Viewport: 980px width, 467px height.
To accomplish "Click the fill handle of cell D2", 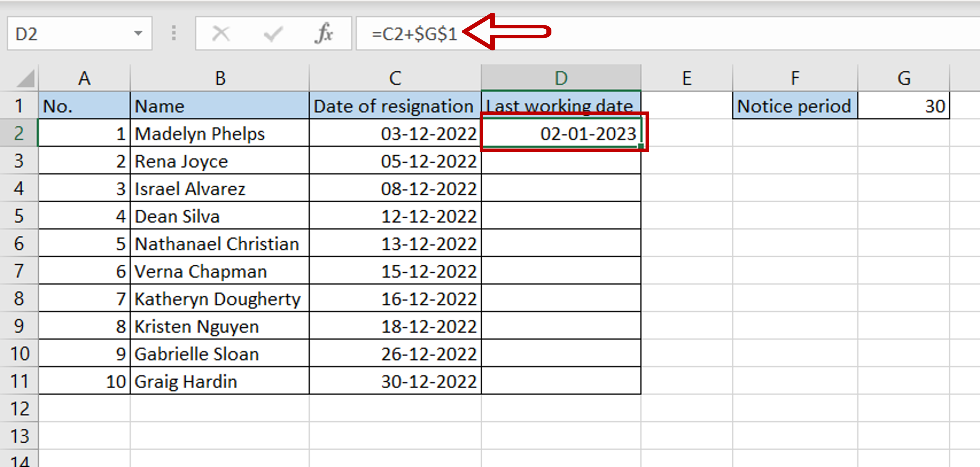I will click(x=641, y=146).
